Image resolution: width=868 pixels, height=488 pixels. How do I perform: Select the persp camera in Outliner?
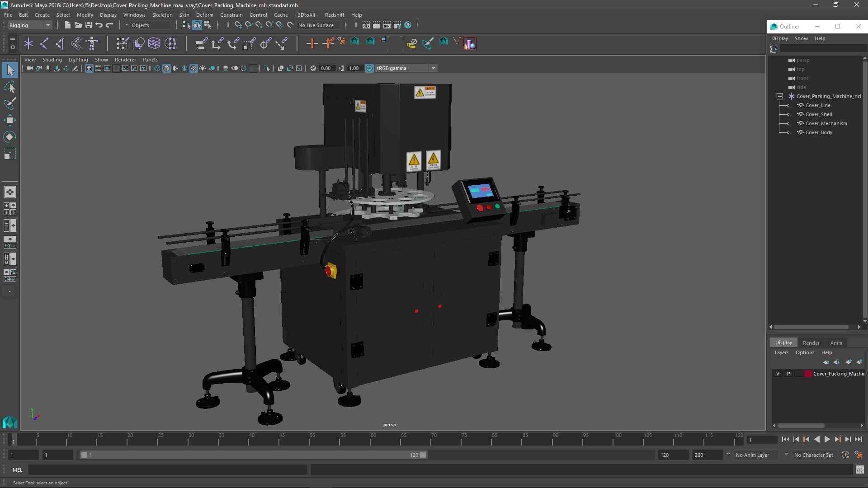[803, 60]
